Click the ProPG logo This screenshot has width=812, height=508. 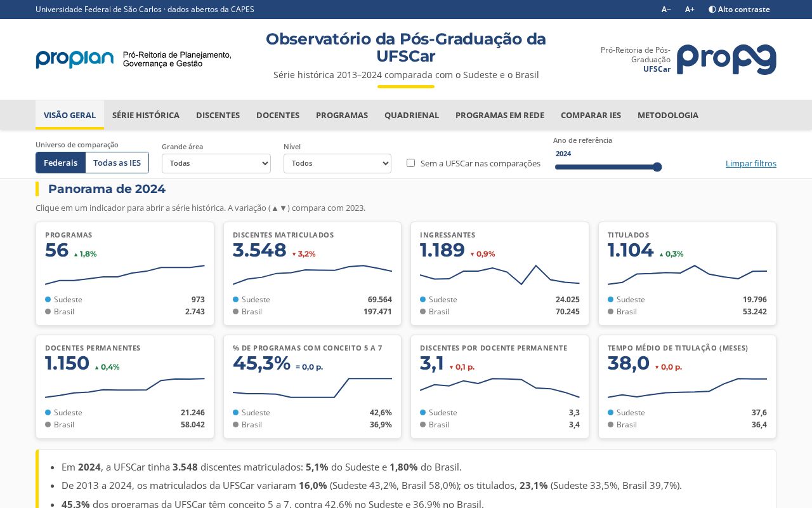tap(726, 60)
